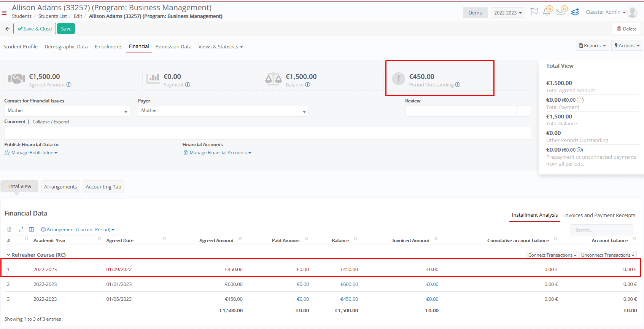Open Arrangement (Current Period) dropdown
The image size is (644, 329).
point(78,229)
